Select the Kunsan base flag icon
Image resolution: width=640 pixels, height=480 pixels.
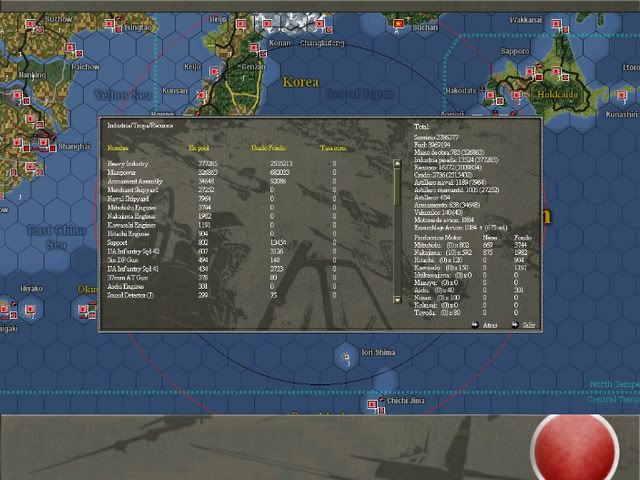[202, 96]
